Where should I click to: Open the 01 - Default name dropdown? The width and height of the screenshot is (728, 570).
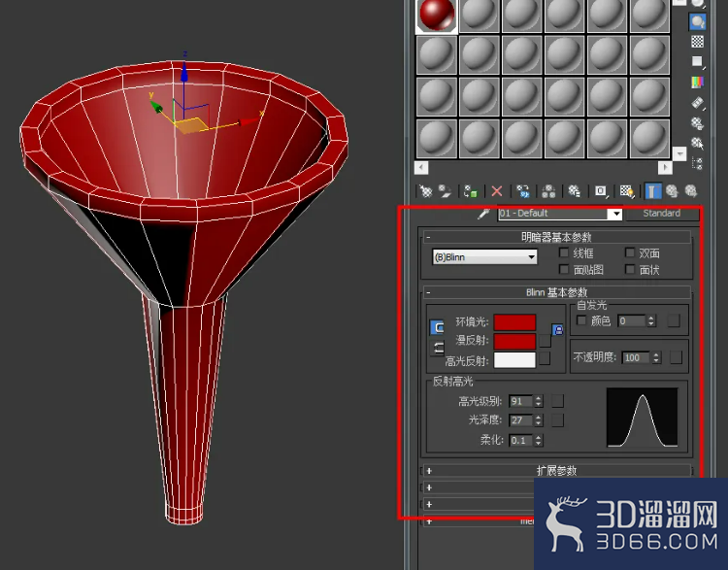(615, 214)
